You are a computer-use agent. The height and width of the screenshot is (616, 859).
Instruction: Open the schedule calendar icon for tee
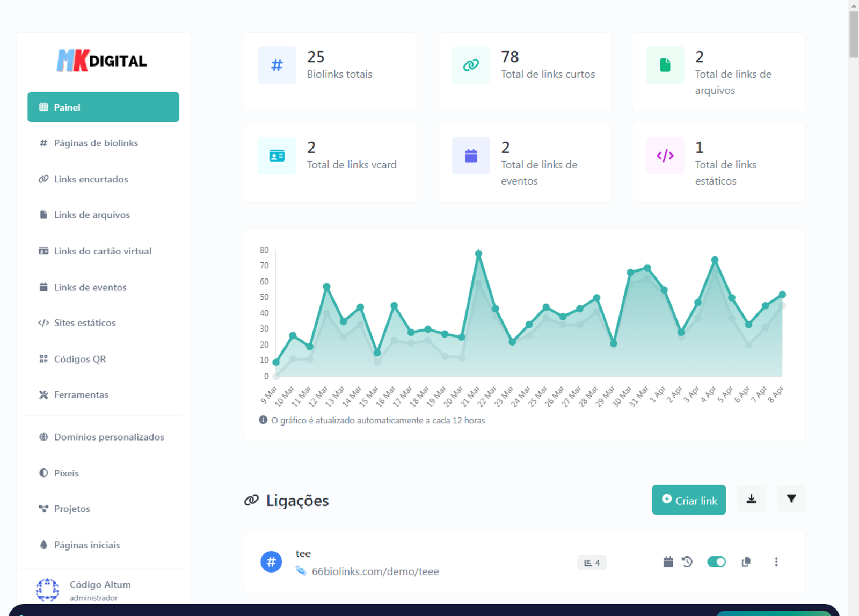point(668,562)
